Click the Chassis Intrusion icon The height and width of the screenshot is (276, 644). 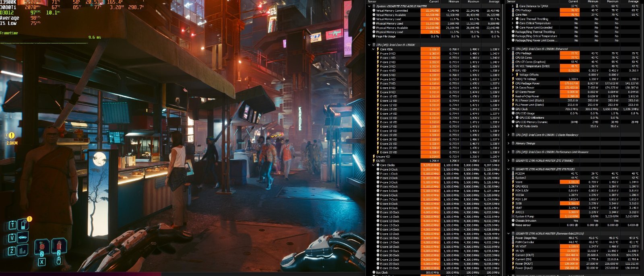(x=513, y=220)
